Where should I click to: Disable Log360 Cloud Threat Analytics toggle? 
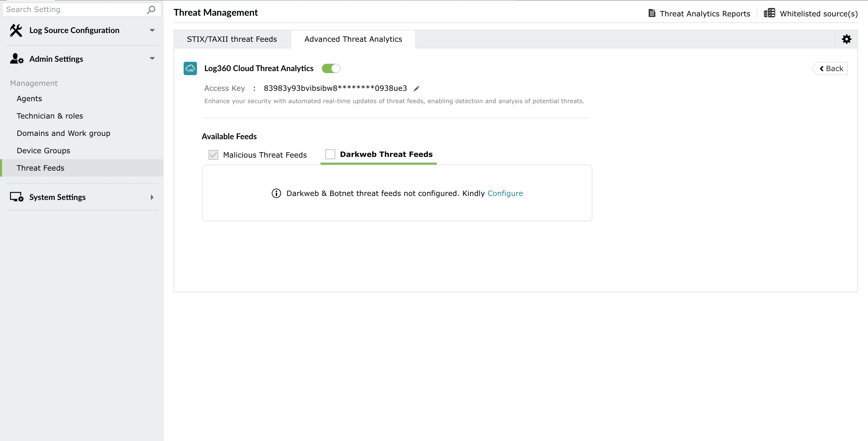pos(331,68)
